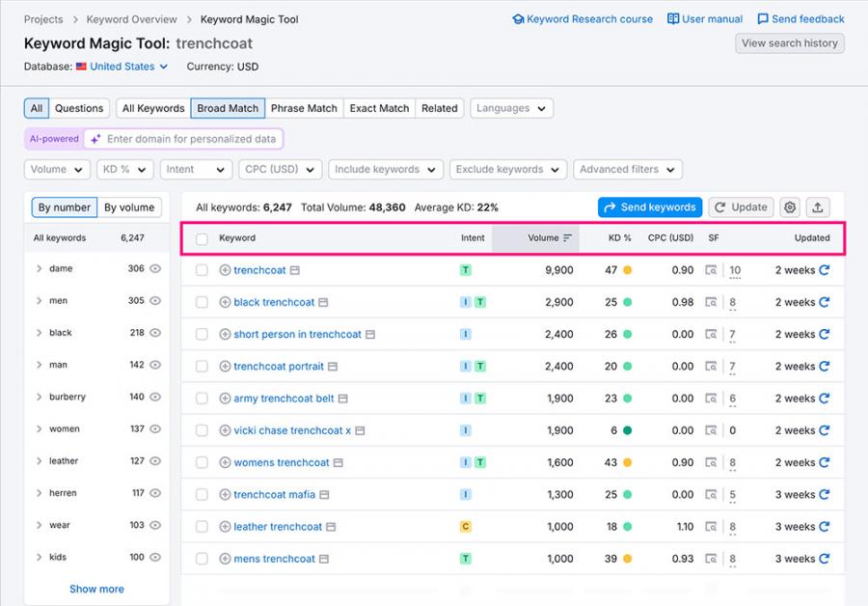The image size is (868, 606).
Task: Sort by Volume column icon
Action: coord(567,237)
